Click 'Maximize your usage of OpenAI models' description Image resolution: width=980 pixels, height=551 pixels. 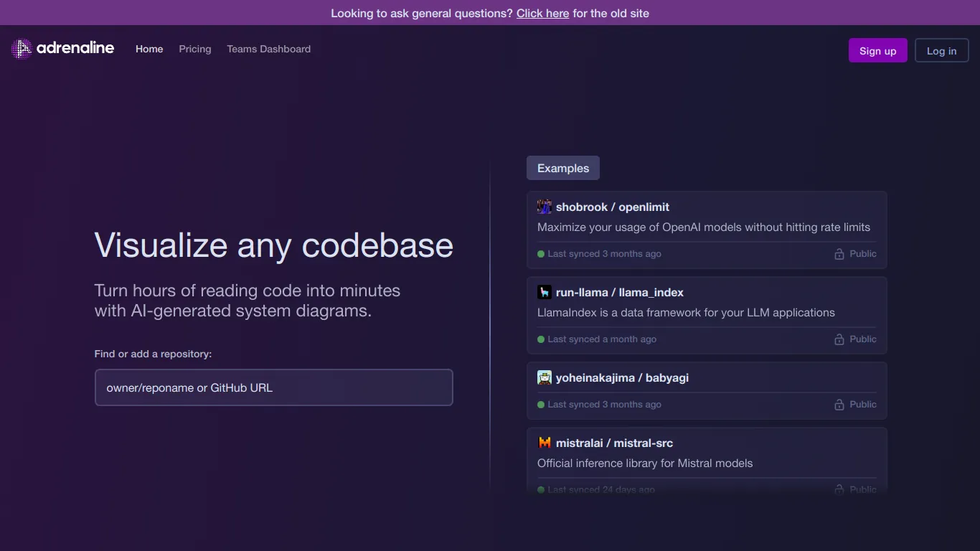(x=704, y=227)
